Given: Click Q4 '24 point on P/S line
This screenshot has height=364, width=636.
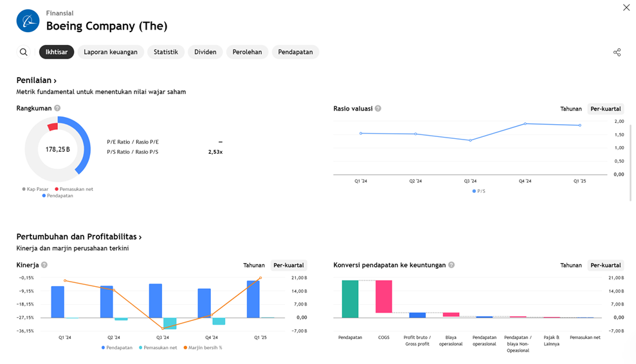Looking at the screenshot, I should pyautogui.click(x=525, y=123).
